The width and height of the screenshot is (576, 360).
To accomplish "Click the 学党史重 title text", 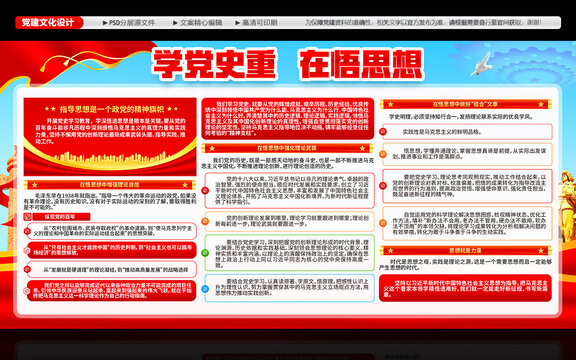I will click(x=215, y=65).
